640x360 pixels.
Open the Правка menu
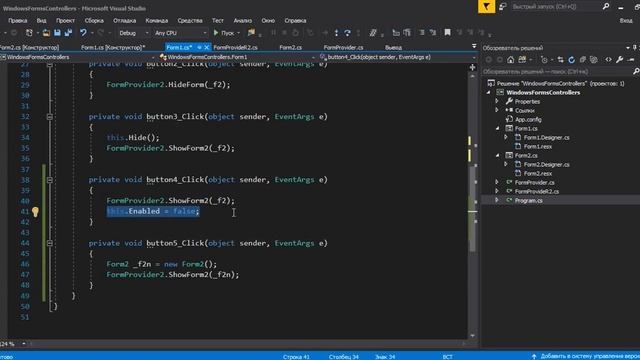[x=17, y=20]
